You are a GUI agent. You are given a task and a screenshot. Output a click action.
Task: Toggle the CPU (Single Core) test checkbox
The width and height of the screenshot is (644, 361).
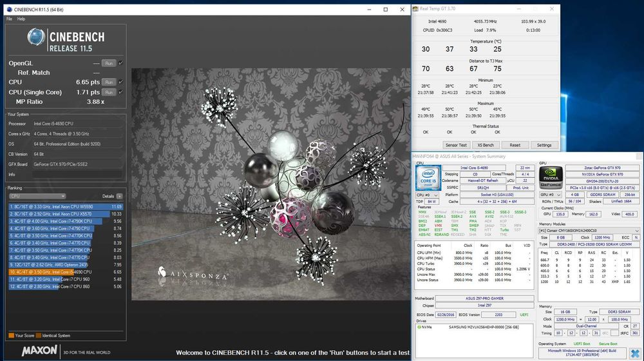(x=121, y=92)
